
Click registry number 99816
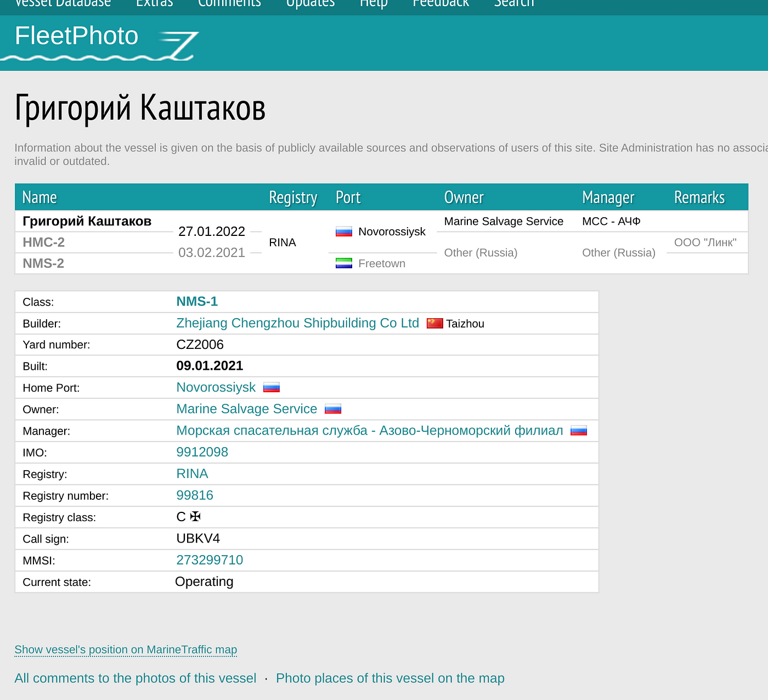pos(195,495)
